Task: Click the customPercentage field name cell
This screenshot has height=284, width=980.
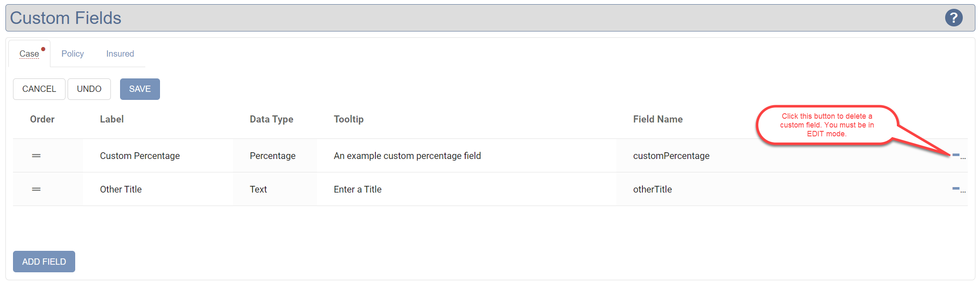Action: point(671,156)
